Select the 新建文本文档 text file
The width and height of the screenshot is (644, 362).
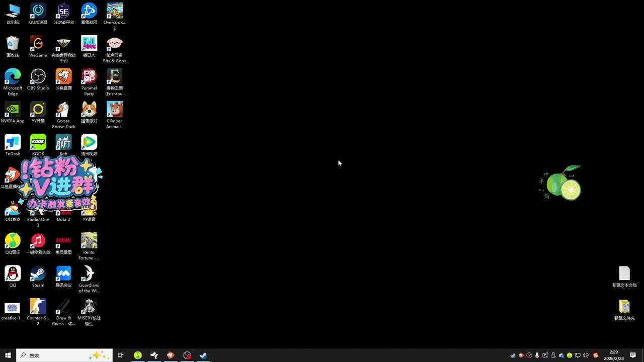pyautogui.click(x=624, y=274)
